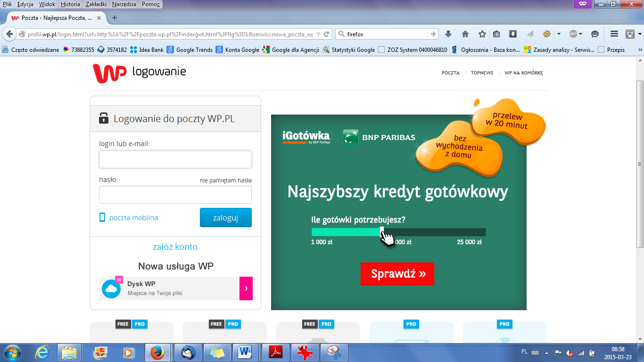Click the dark part of the loan slider track

point(435,232)
